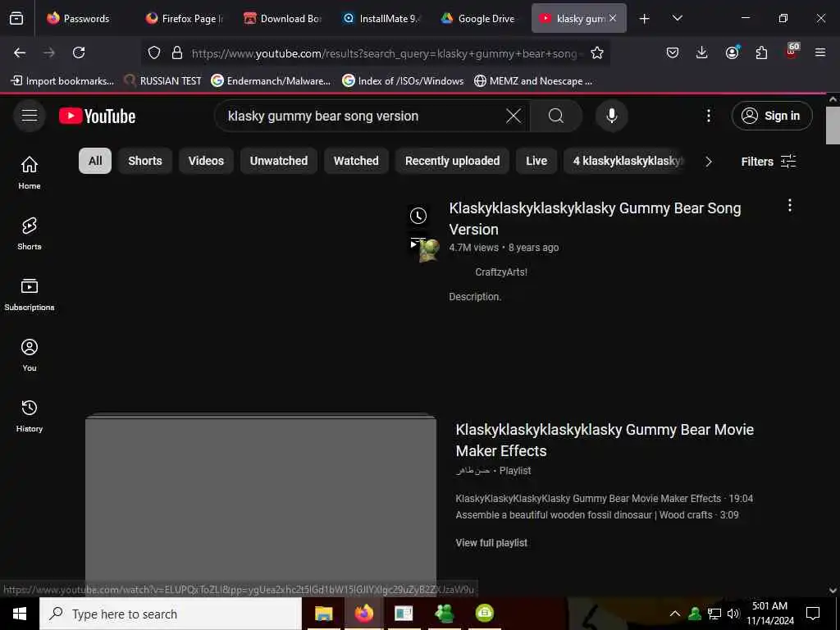Select the Shorts filter chip
The width and height of the screenshot is (840, 630).
click(x=144, y=161)
